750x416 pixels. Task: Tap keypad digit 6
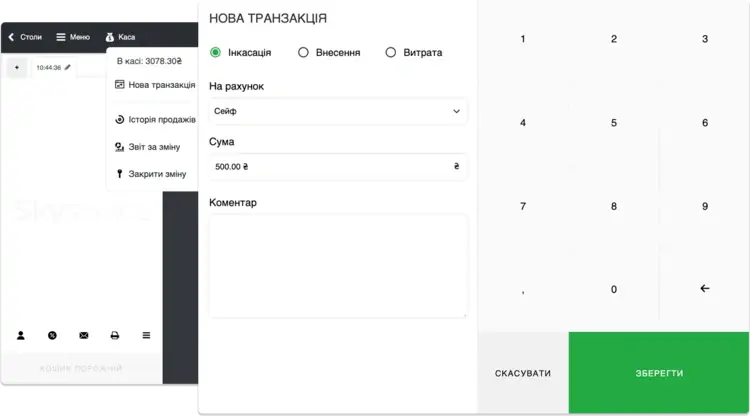(705, 123)
